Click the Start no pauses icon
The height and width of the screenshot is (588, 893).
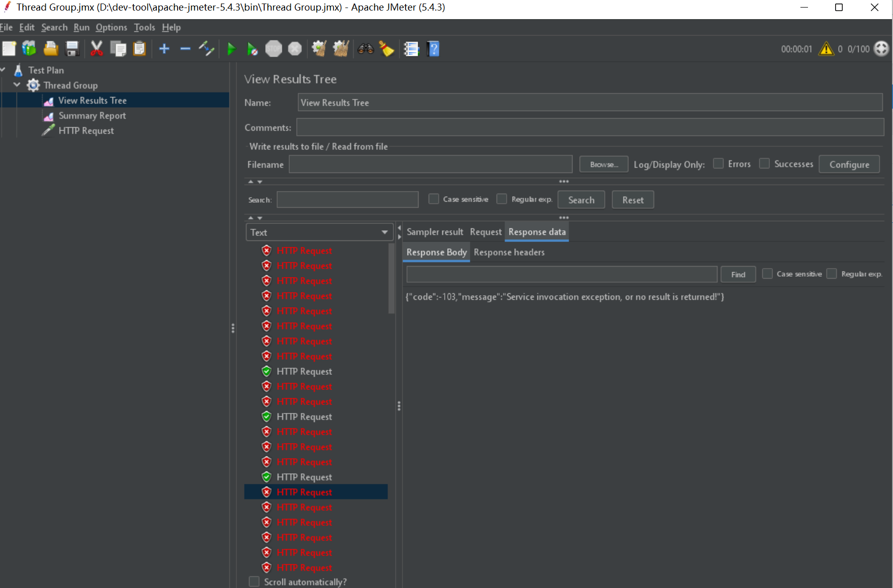[253, 49]
